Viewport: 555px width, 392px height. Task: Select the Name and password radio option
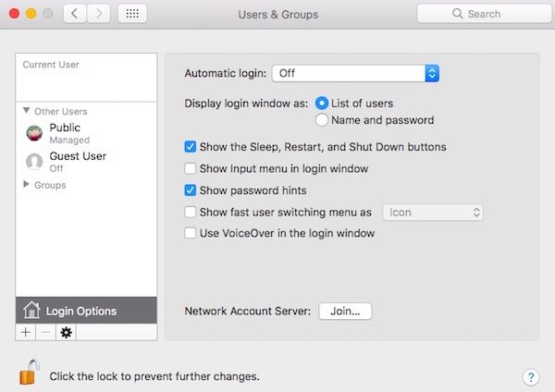(x=323, y=120)
